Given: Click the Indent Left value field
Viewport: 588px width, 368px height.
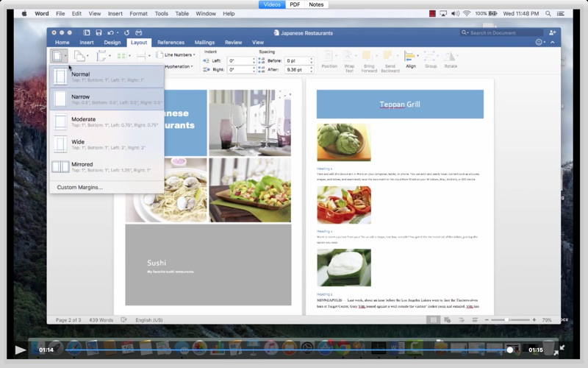Looking at the screenshot, I should pos(240,60).
